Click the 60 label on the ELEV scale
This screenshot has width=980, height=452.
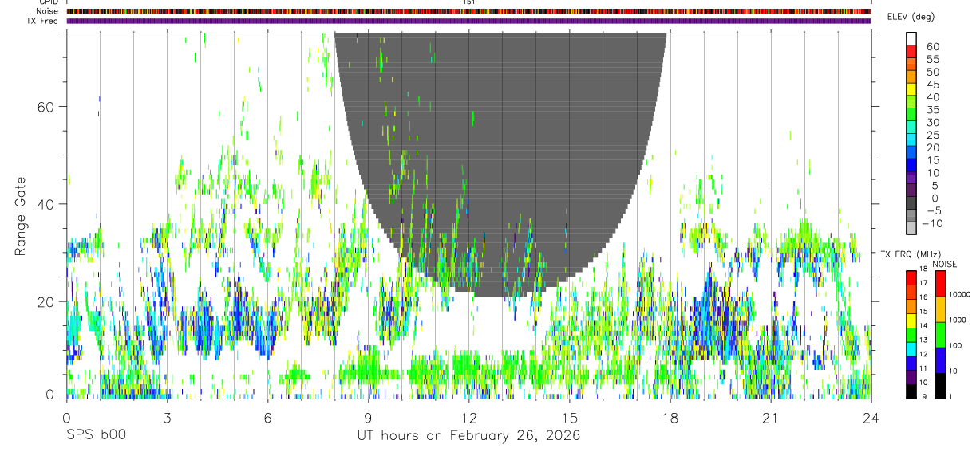(933, 47)
